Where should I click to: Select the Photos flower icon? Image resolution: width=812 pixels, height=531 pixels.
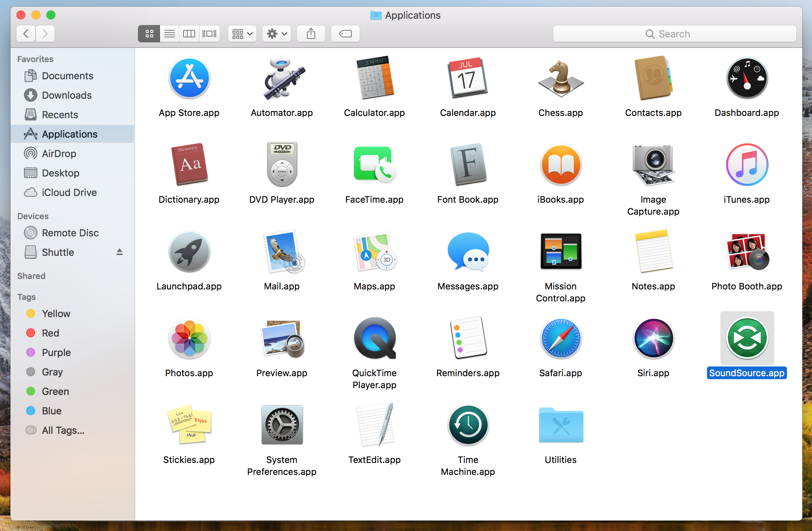[x=189, y=338]
